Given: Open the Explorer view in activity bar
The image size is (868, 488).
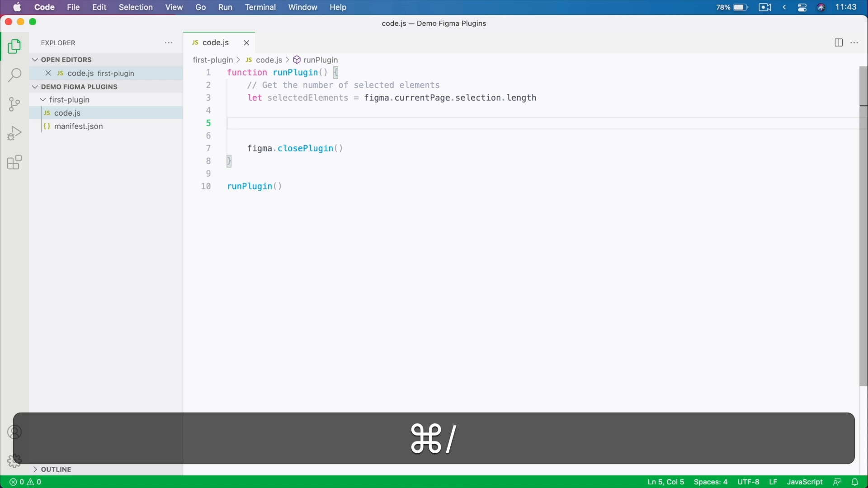Looking at the screenshot, I should (14, 47).
